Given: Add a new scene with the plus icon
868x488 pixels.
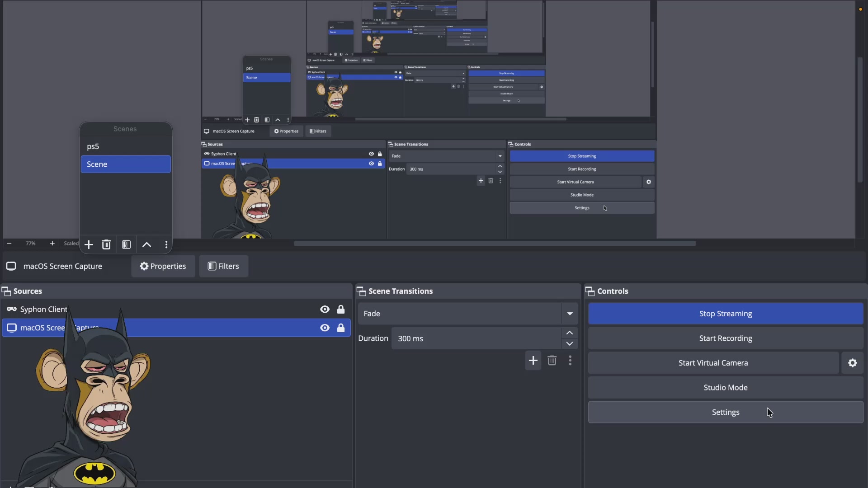Looking at the screenshot, I should (89, 244).
